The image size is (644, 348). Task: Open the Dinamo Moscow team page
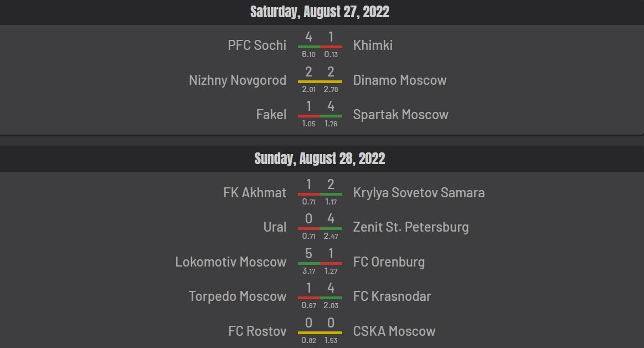point(400,80)
